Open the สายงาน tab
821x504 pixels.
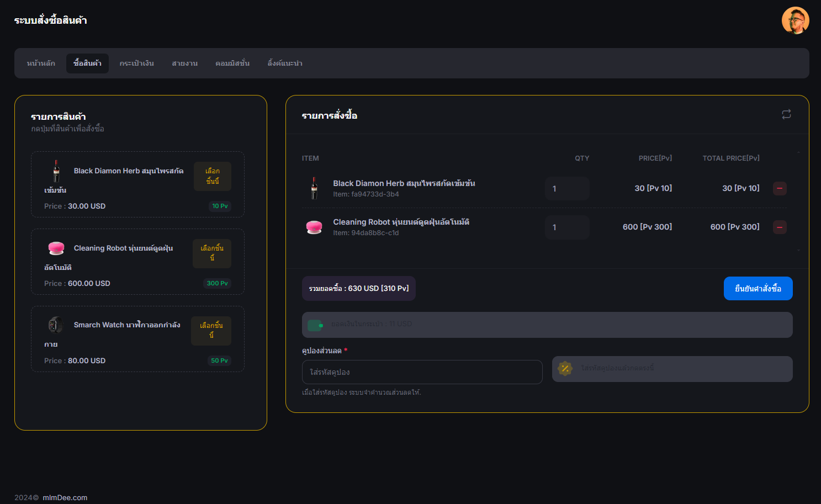(x=184, y=63)
